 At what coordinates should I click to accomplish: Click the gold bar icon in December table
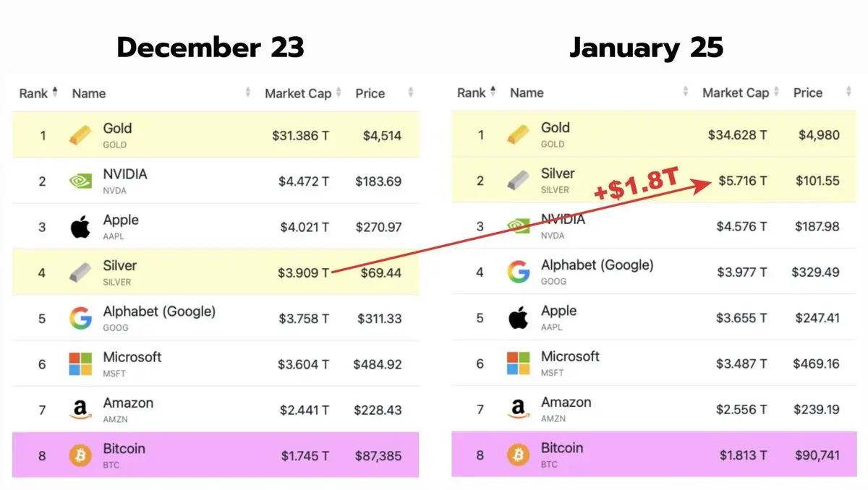(x=80, y=135)
